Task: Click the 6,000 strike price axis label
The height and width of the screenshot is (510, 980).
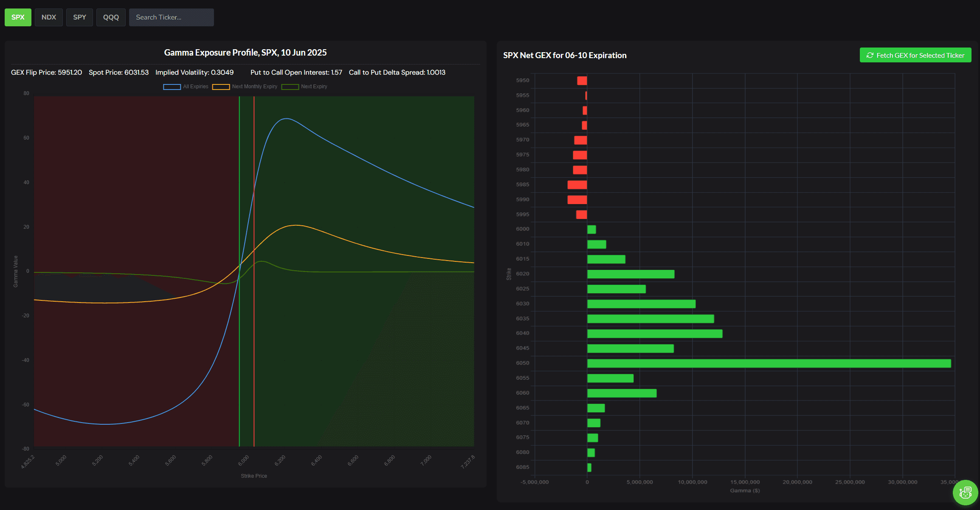Action: pyautogui.click(x=244, y=461)
